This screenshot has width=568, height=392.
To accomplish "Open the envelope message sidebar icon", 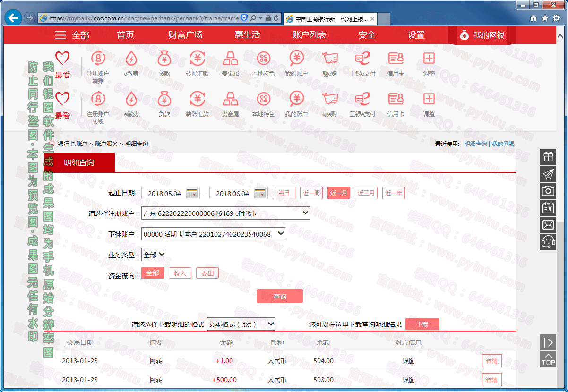I will pos(548,225).
